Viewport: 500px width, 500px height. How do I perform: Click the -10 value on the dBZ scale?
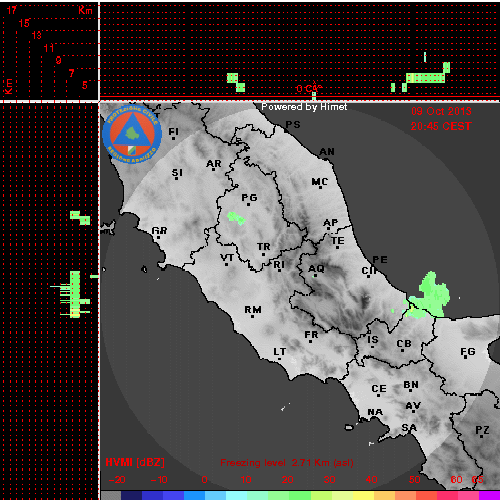(159, 480)
